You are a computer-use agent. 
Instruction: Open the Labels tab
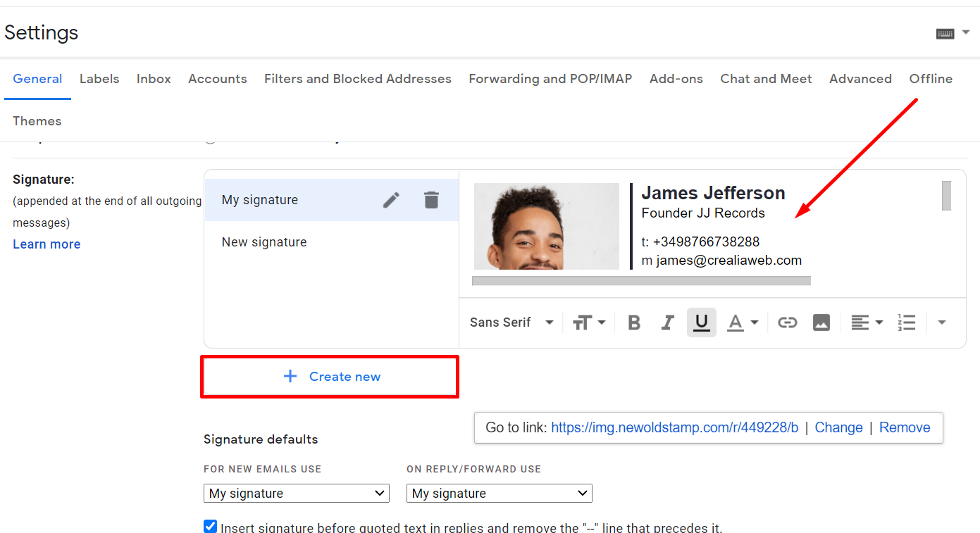[x=99, y=79]
